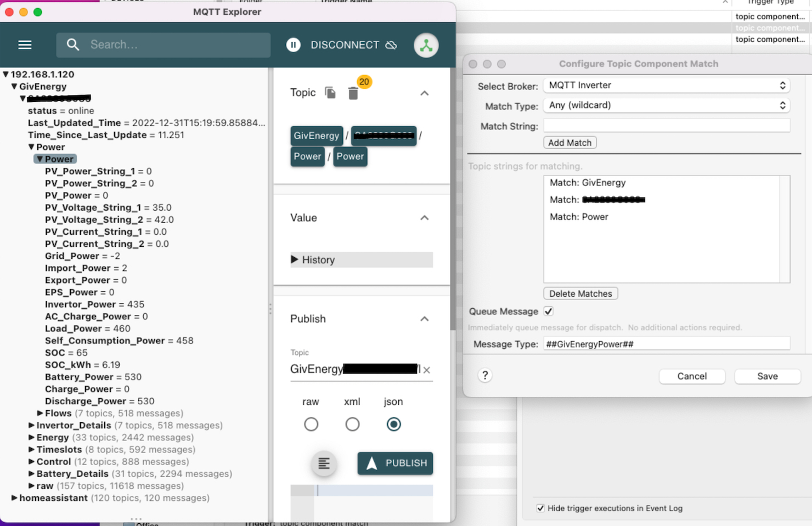This screenshot has height=526, width=812.
Task: Open the Match Type dropdown
Action: pyautogui.click(x=667, y=105)
